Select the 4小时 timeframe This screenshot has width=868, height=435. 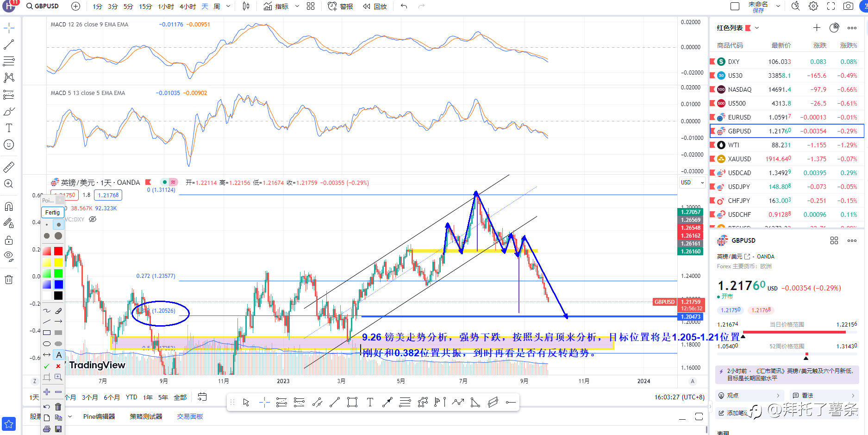click(187, 6)
